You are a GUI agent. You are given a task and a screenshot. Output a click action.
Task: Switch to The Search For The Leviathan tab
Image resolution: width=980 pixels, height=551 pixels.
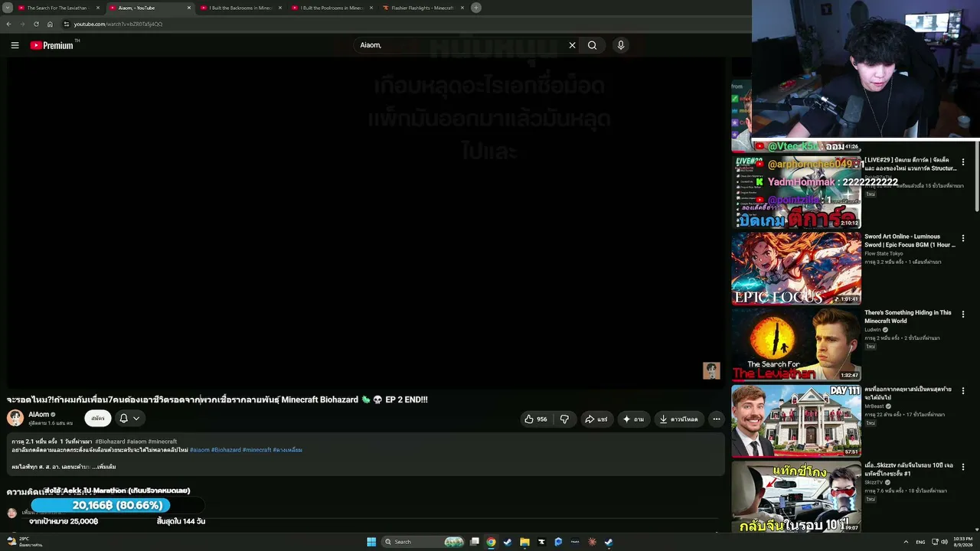(x=59, y=8)
